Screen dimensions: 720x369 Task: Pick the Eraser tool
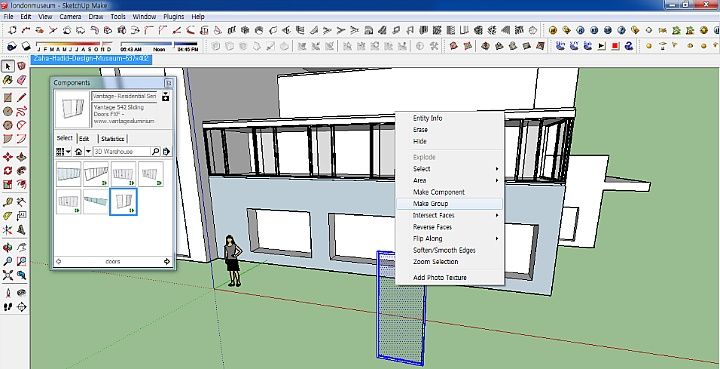[x=22, y=80]
